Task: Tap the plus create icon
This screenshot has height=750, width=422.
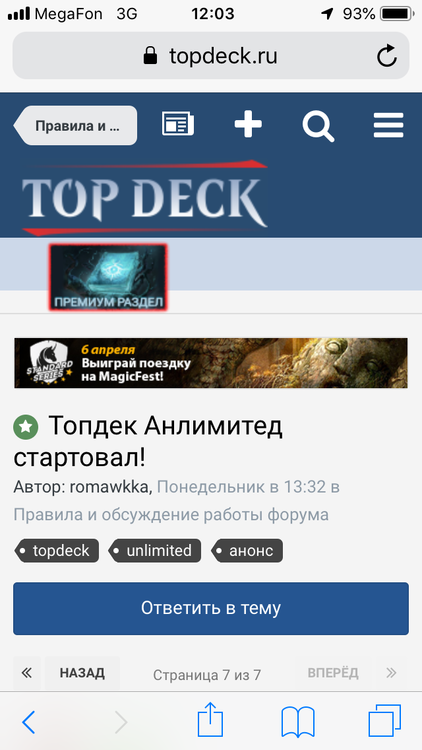Action: click(248, 125)
